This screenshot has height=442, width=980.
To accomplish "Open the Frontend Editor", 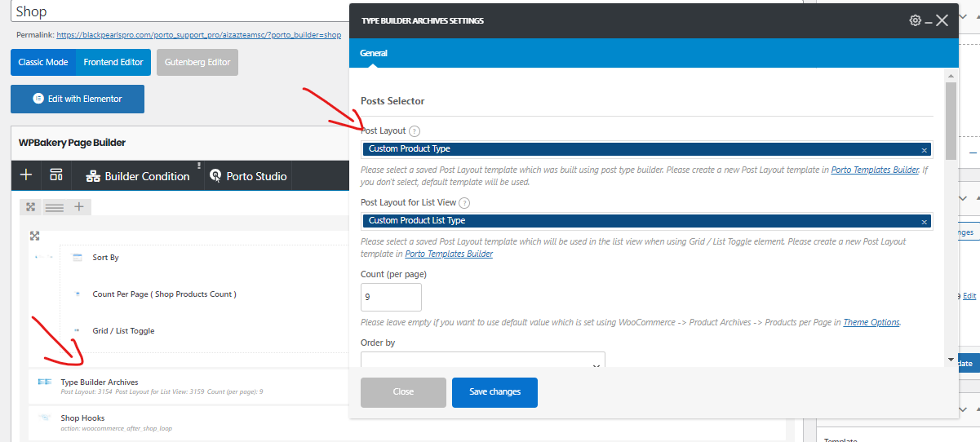I will tap(113, 62).
